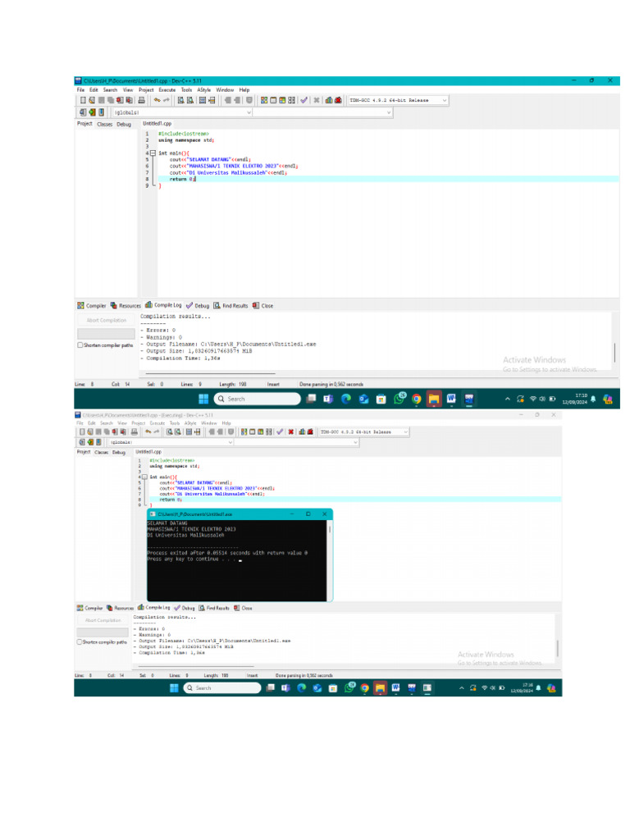
Task: Click Find icon in lower Executing window toolbar
Action: [x=170, y=431]
